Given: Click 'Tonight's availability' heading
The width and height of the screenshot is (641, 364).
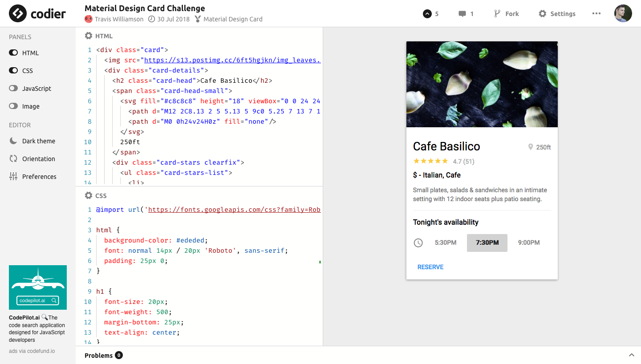Looking at the screenshot, I should point(446,222).
